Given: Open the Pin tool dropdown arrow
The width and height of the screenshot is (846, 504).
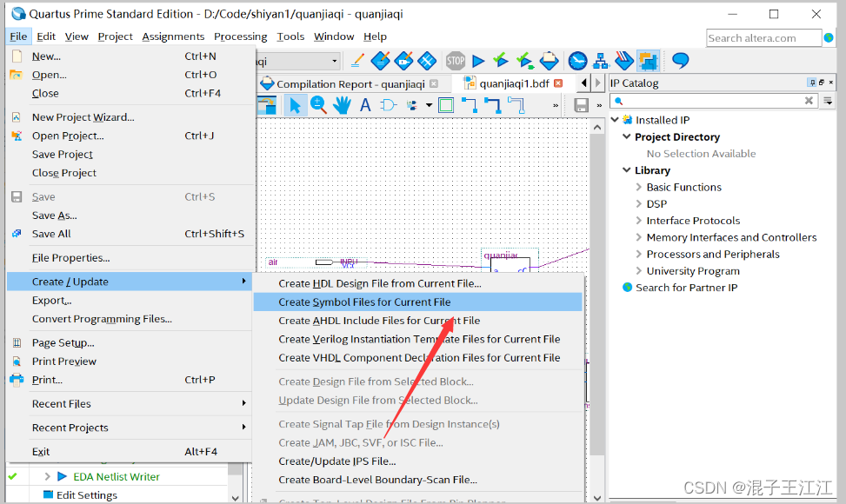Looking at the screenshot, I should pyautogui.click(x=429, y=105).
